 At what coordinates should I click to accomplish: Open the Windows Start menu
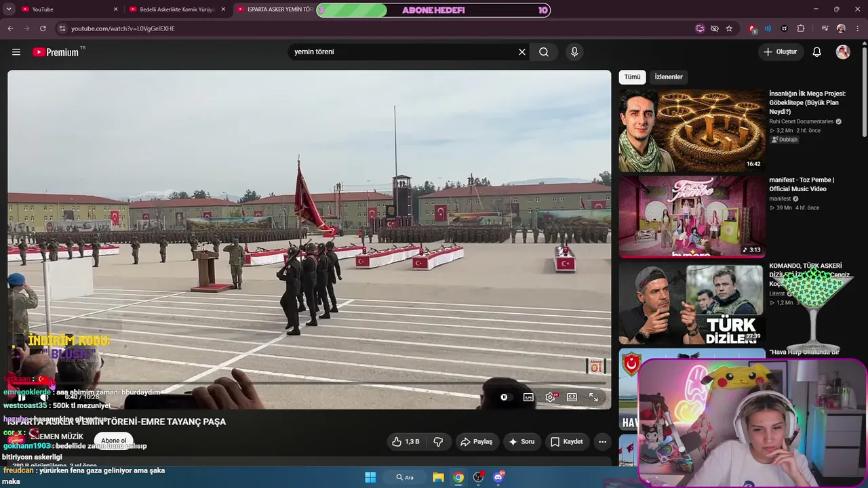(x=370, y=477)
